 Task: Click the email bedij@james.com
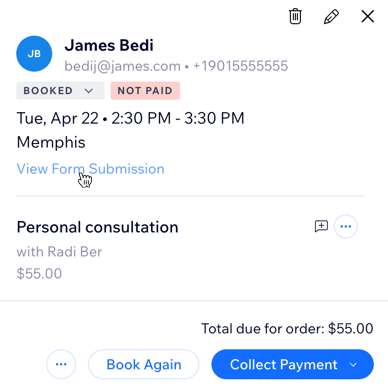coord(122,66)
